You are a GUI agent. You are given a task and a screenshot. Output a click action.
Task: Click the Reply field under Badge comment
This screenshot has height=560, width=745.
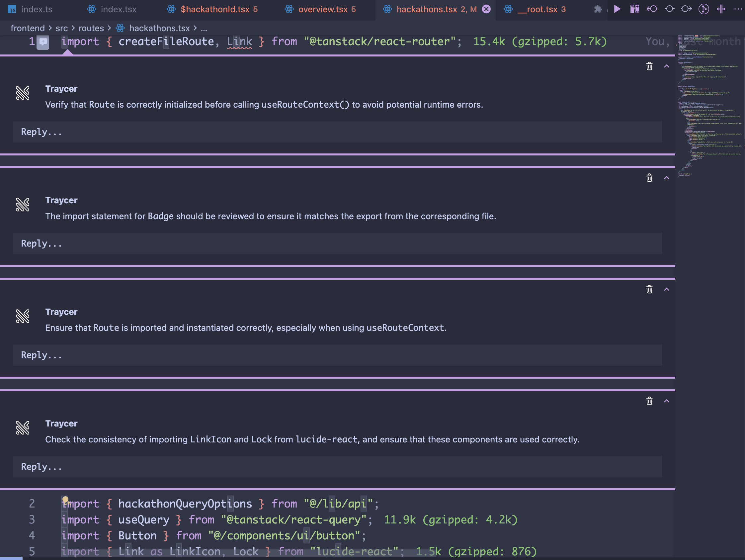coord(337,243)
